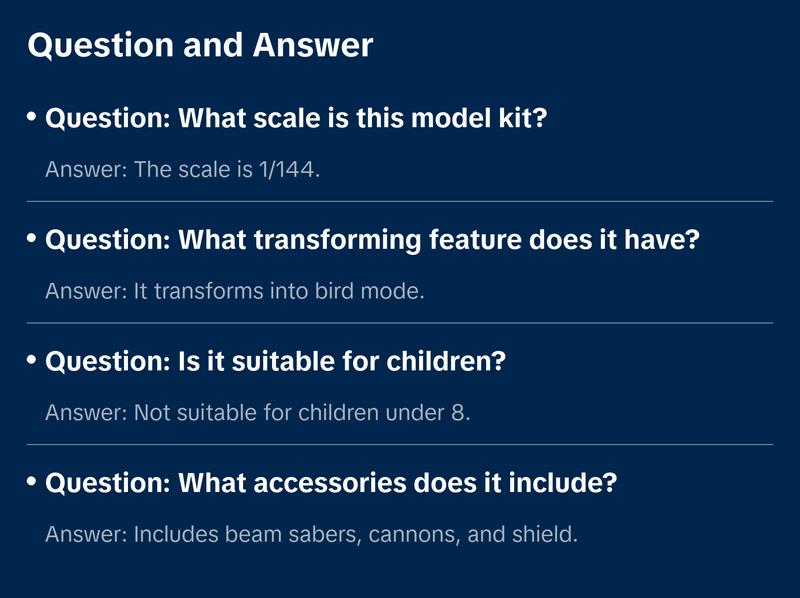This screenshot has width=800, height=598.
Task: Click the divider line below the scale answer
Action: click(400, 201)
